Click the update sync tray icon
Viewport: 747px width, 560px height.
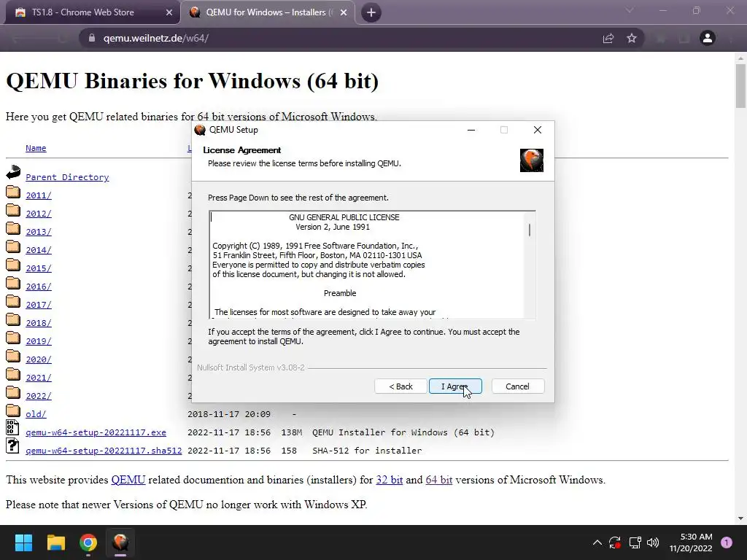615,542
